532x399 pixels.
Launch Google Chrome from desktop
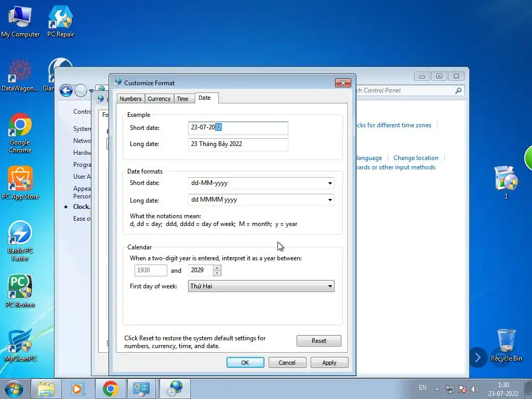tap(20, 133)
